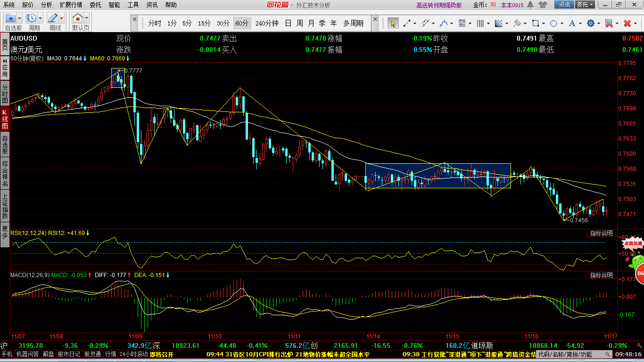This screenshot has height=362, width=644.
Task: Open the 帮助 menu
Action: click(x=171, y=5)
